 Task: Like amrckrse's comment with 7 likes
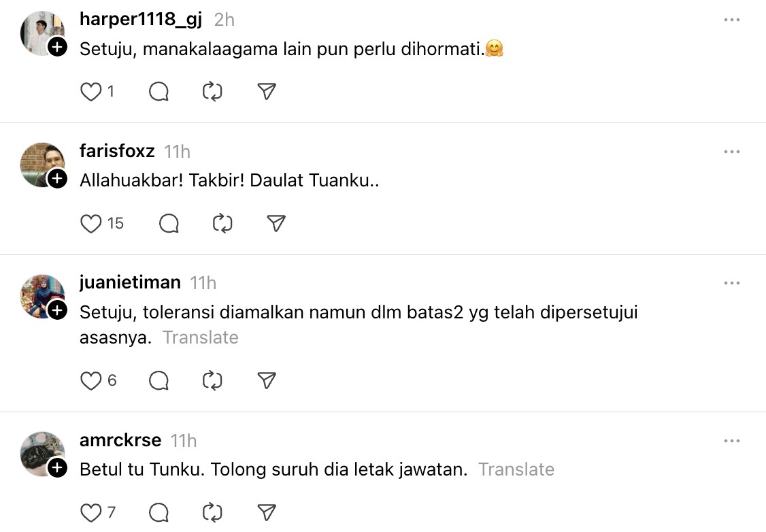(x=91, y=512)
